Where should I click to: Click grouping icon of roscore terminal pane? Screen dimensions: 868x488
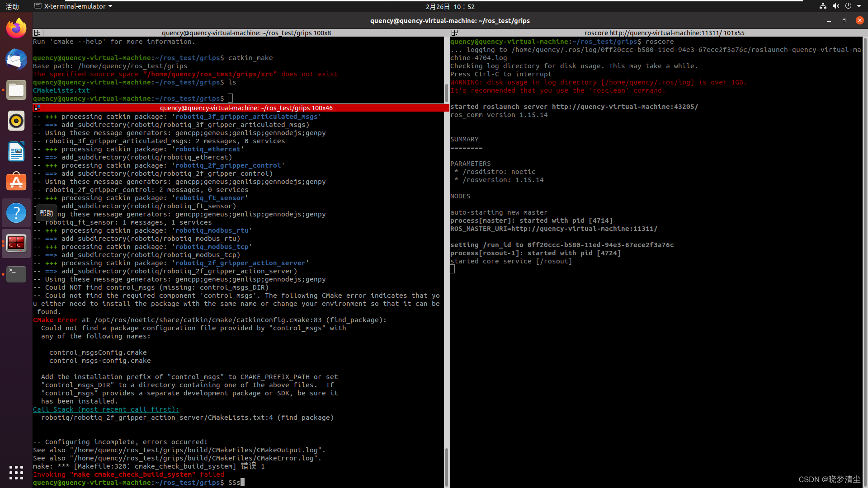tap(455, 33)
